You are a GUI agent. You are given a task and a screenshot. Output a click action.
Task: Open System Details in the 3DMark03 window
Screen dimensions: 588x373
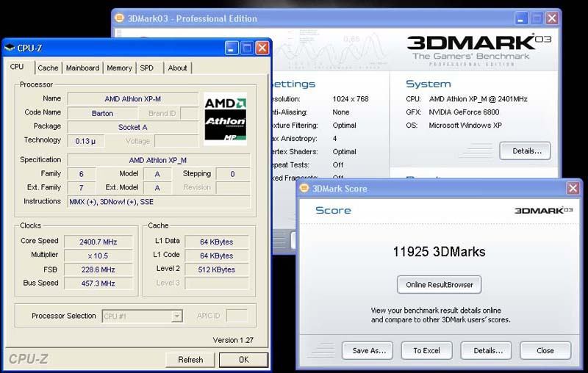(x=525, y=151)
